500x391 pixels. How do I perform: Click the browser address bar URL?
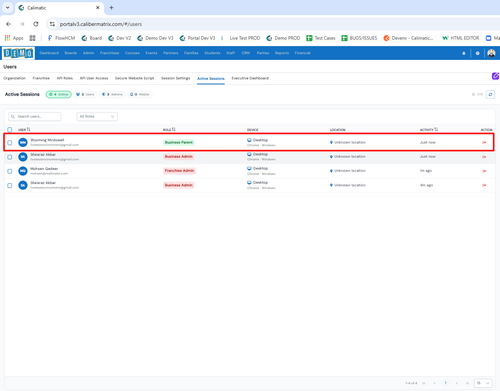[x=101, y=24]
